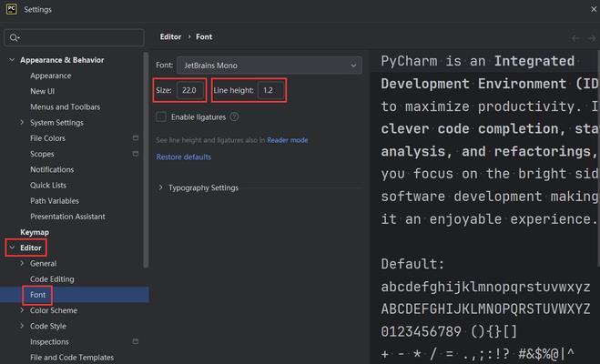Click the ligatures help question mark icon
This screenshot has width=600, height=364.
click(x=234, y=116)
